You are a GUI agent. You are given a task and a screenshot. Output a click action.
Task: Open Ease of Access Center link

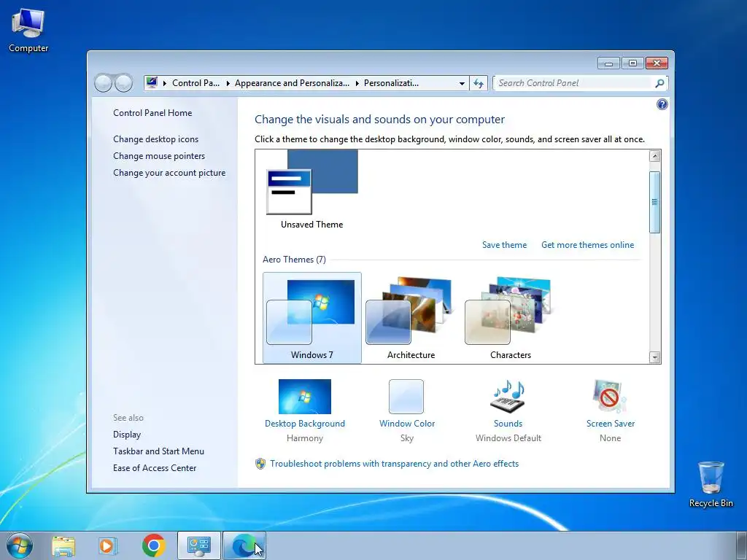(x=155, y=468)
